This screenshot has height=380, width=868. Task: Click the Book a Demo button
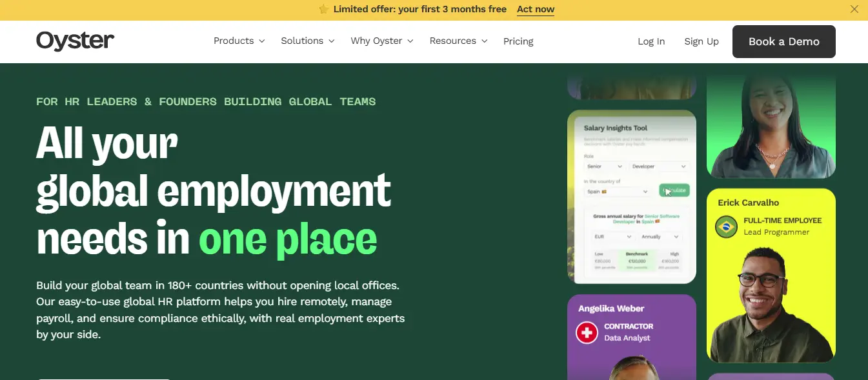(x=783, y=41)
